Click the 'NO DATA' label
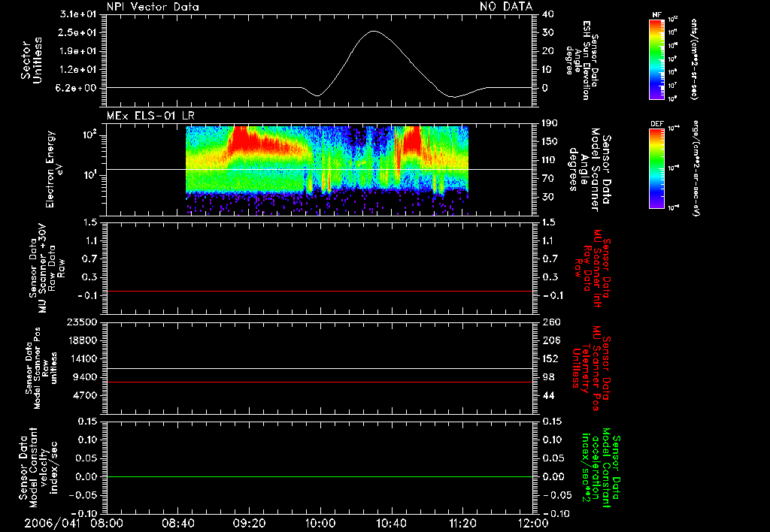The height and width of the screenshot is (532, 770). point(506,7)
